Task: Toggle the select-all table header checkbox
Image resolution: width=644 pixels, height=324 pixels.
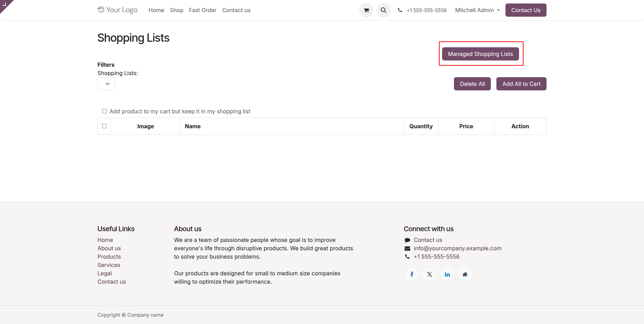Action: [x=104, y=126]
